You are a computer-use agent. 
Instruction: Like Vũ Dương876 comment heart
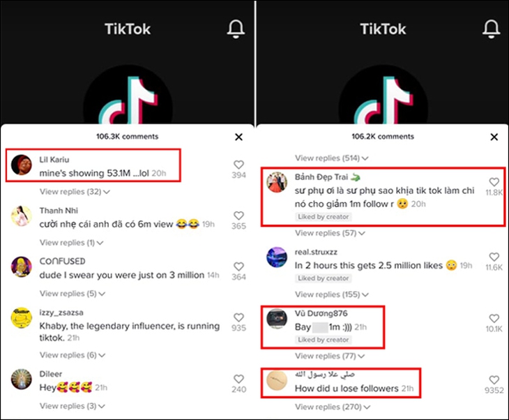point(494,318)
